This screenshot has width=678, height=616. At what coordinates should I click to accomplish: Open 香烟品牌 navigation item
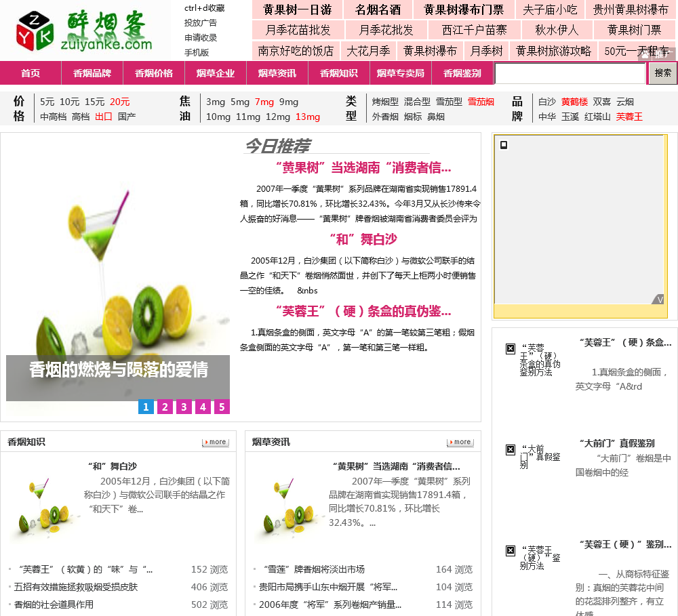point(92,73)
